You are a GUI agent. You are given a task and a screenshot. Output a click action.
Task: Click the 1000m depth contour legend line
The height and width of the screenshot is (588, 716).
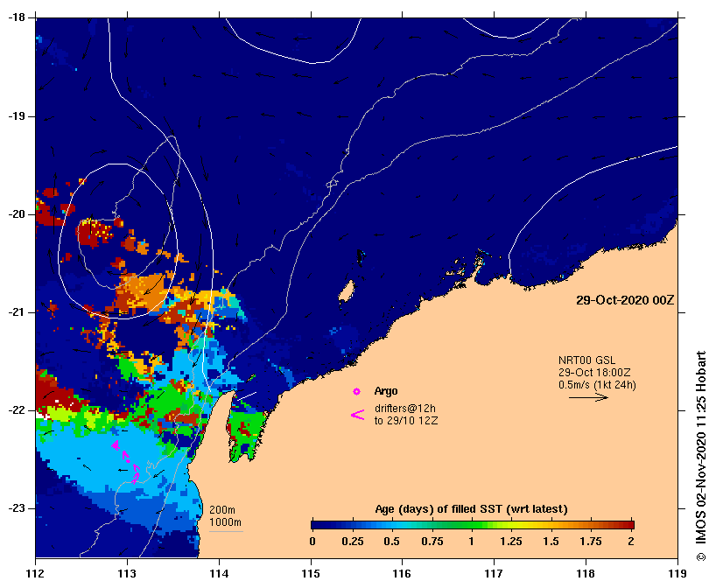pyautogui.click(x=226, y=531)
